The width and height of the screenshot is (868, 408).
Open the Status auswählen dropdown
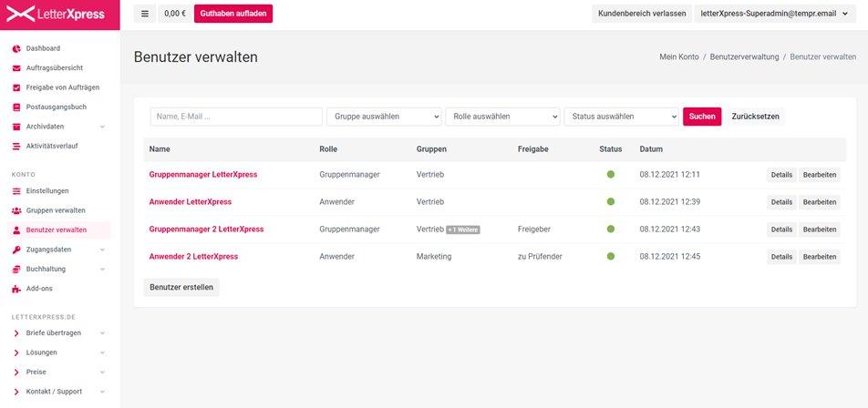click(x=621, y=117)
